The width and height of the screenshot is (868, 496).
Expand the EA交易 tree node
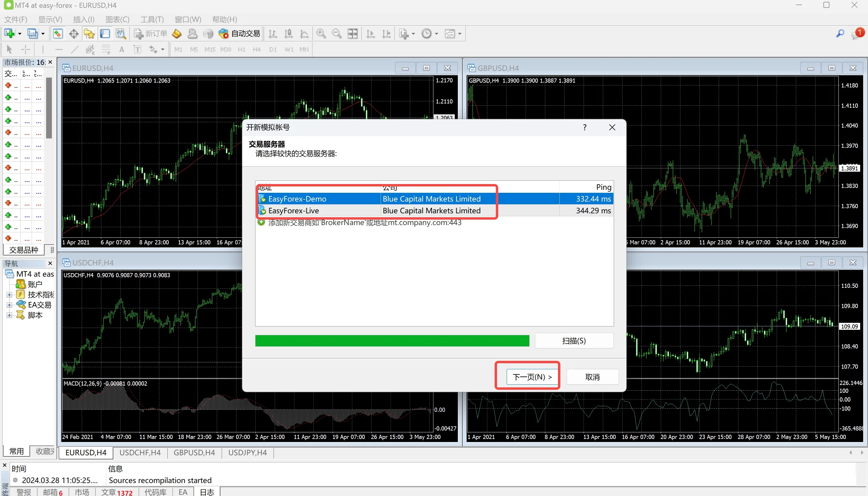[10, 305]
